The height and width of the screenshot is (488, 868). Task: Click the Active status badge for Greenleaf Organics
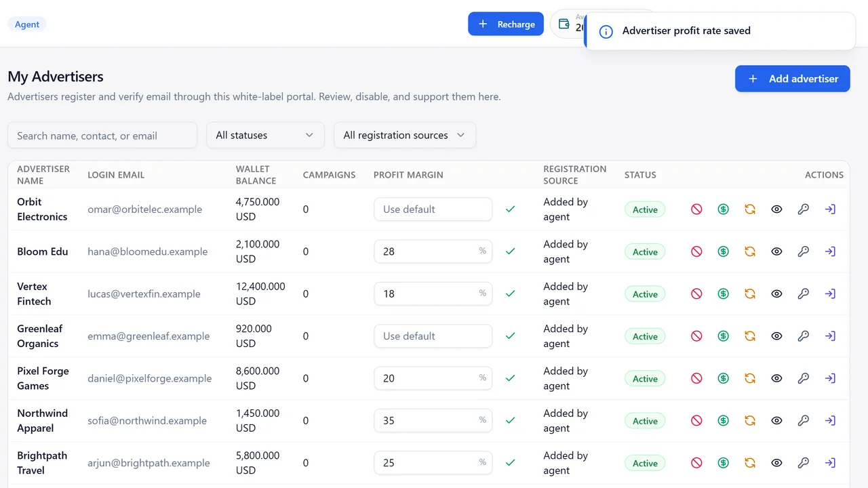click(x=645, y=336)
